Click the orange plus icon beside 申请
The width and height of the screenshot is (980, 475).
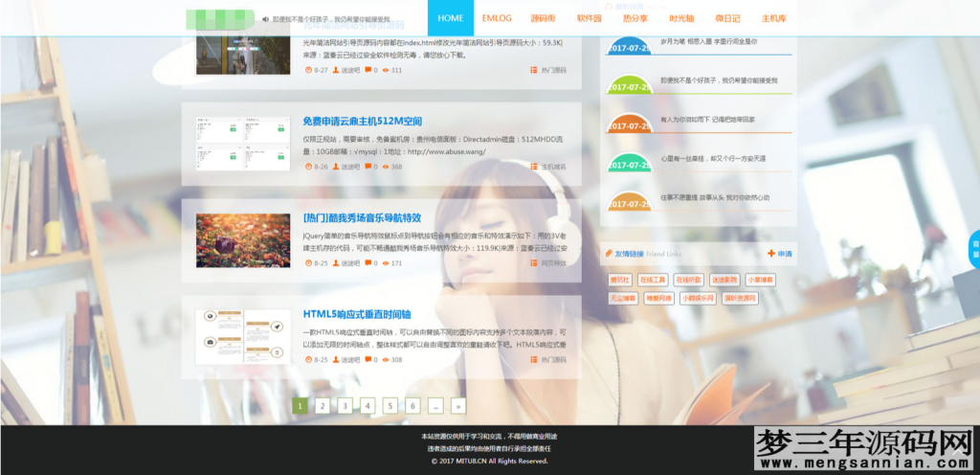point(771,254)
